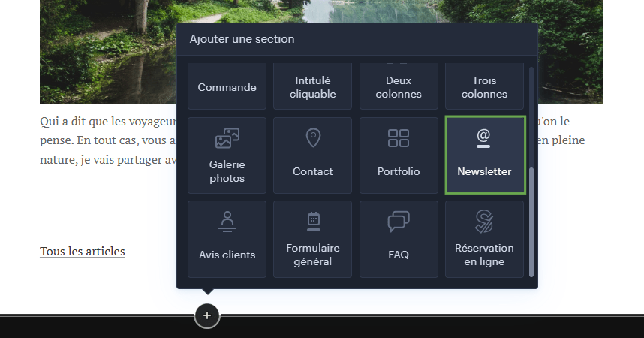This screenshot has height=338, width=644.
Task: Choose Réservation en ligne section
Action: (x=484, y=239)
